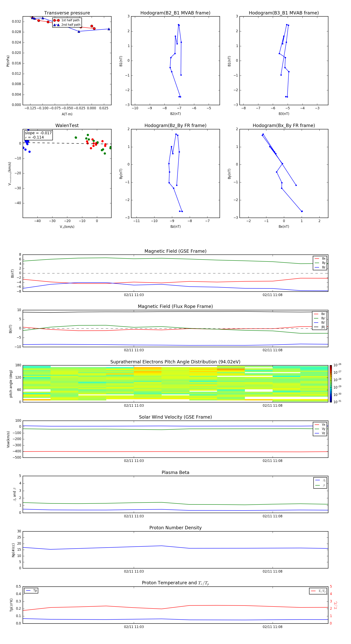The image size is (351, 644).
Task: Click the 10^-31 colorbar tick label
Action: click(337, 402)
